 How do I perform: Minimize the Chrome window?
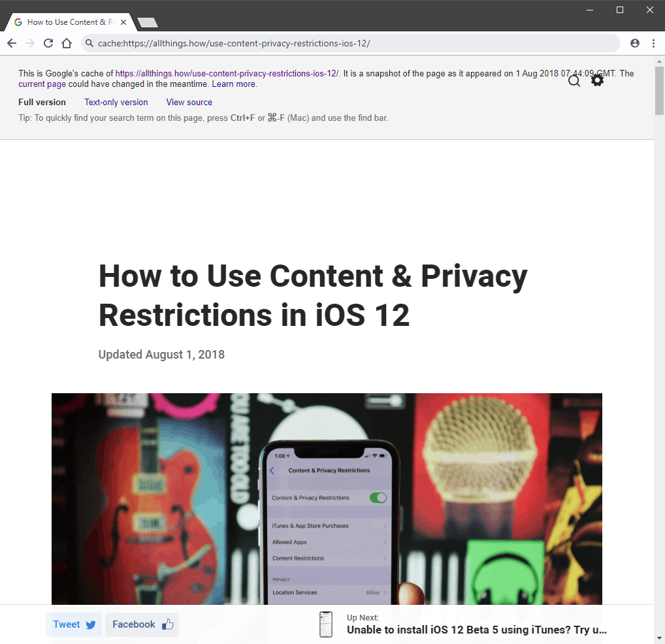[x=589, y=10]
